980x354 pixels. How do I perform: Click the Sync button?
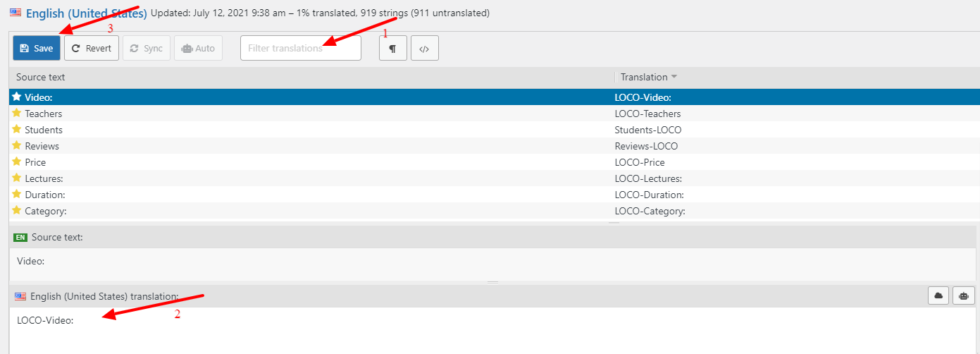coord(147,49)
